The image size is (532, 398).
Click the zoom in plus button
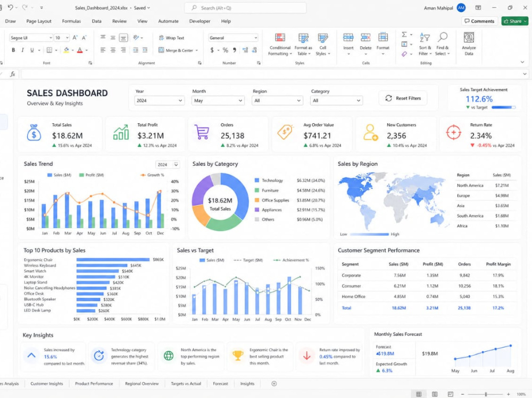click(508, 394)
